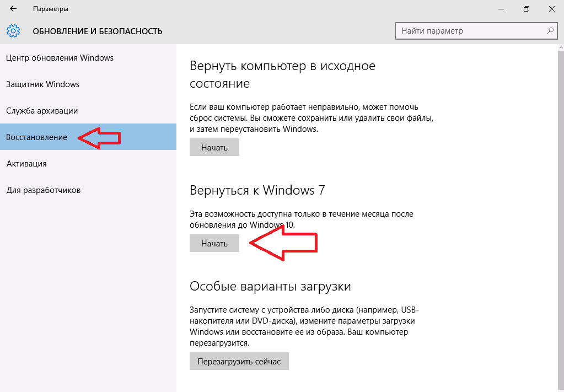This screenshot has width=564, height=392.
Task: Click the ОБНОВЛЕНИЕ И БЕЗОПАСНОСТЬ header title
Action: pyautogui.click(x=98, y=31)
